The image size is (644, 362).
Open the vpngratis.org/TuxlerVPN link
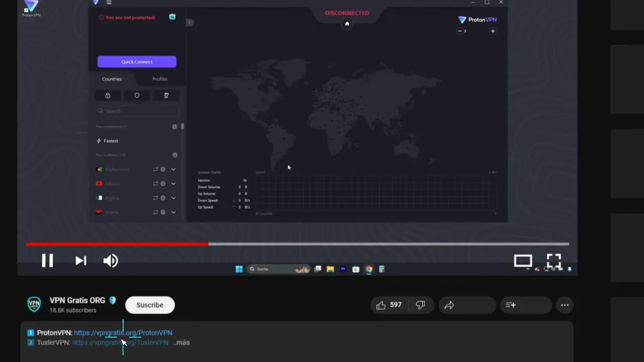[x=120, y=342]
